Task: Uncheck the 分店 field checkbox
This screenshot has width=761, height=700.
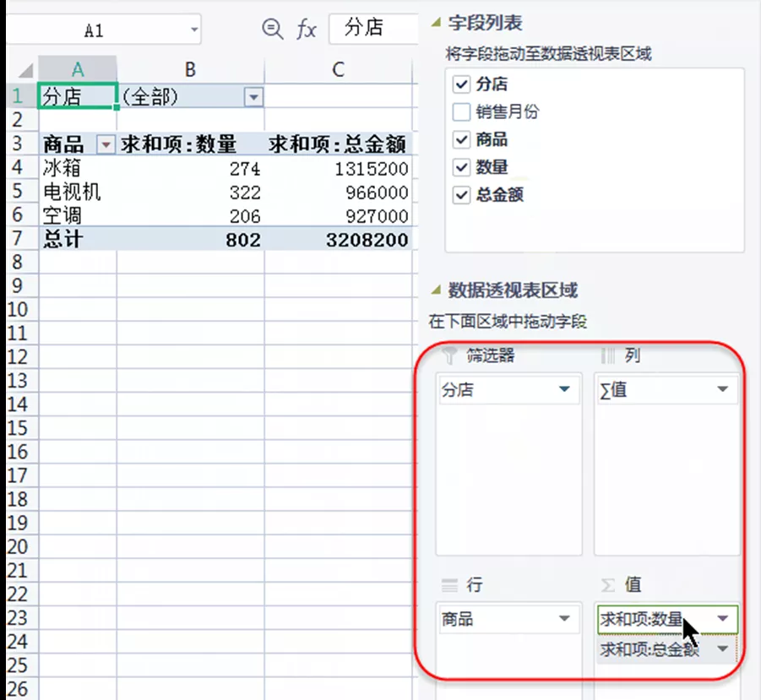Action: [x=461, y=84]
